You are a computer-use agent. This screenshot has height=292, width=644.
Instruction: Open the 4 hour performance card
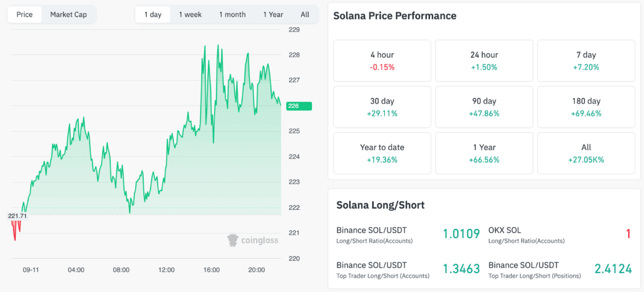click(x=382, y=61)
